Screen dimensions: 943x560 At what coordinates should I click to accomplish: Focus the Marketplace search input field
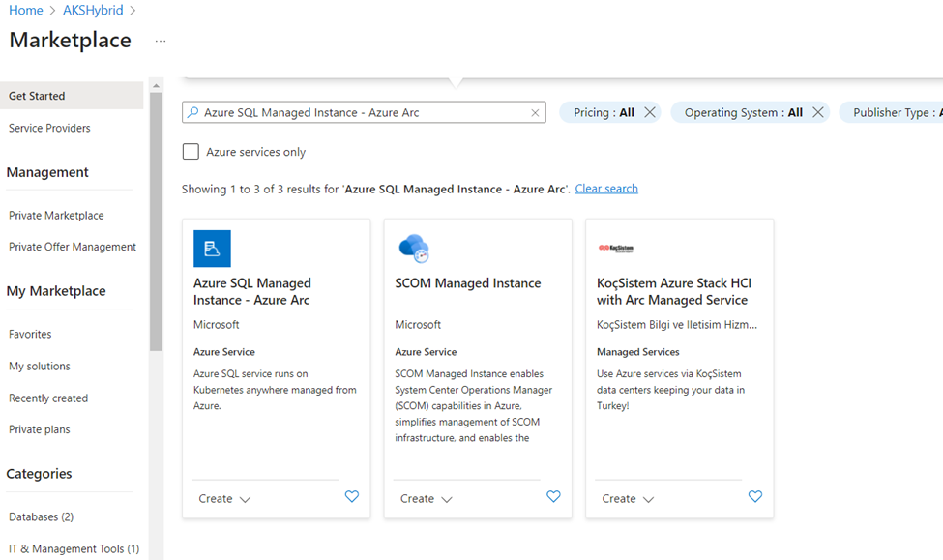pos(364,112)
